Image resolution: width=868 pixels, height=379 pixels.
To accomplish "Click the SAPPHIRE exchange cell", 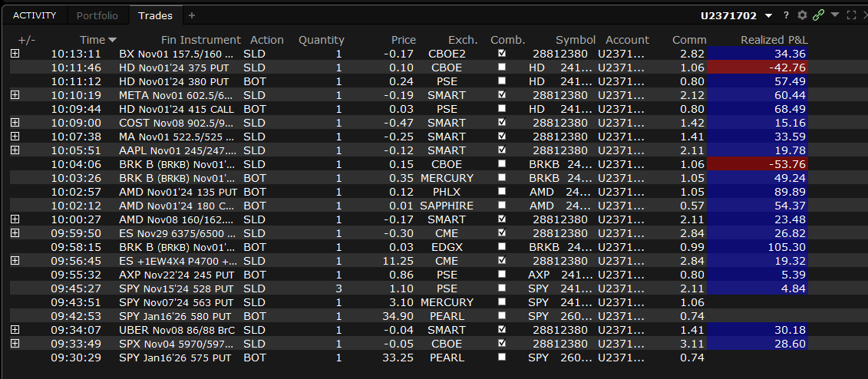I will pos(447,206).
